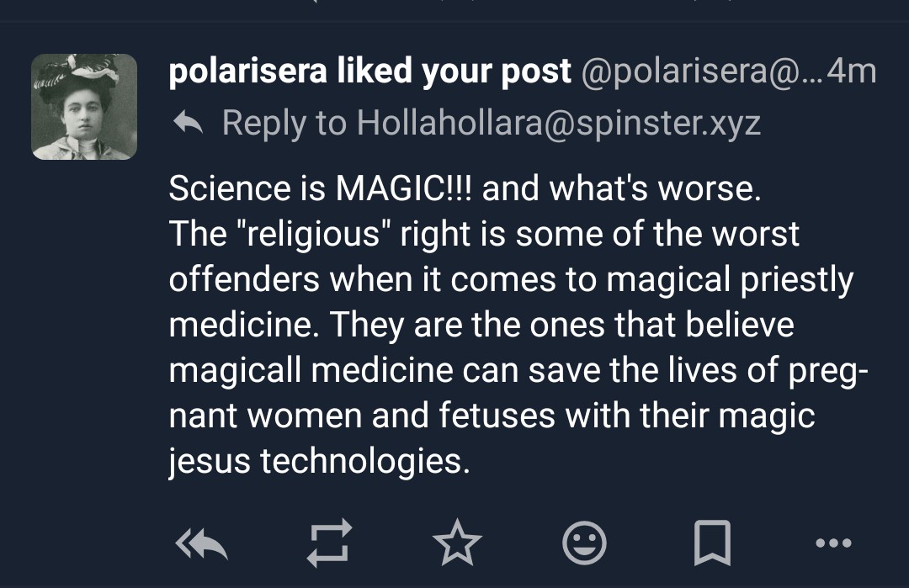Bookmark this post with the bookmark icon

(x=710, y=543)
